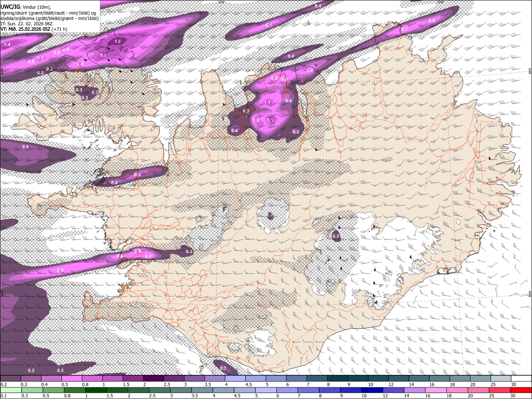Select bright magenta swatch between 0.5 and 0.8, upper legend

(71, 379)
